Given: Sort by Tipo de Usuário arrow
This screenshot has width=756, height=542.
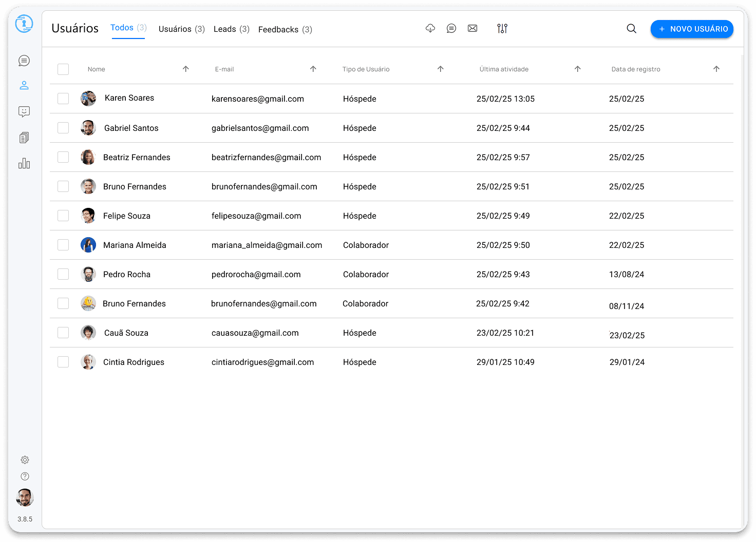Looking at the screenshot, I should (x=440, y=69).
